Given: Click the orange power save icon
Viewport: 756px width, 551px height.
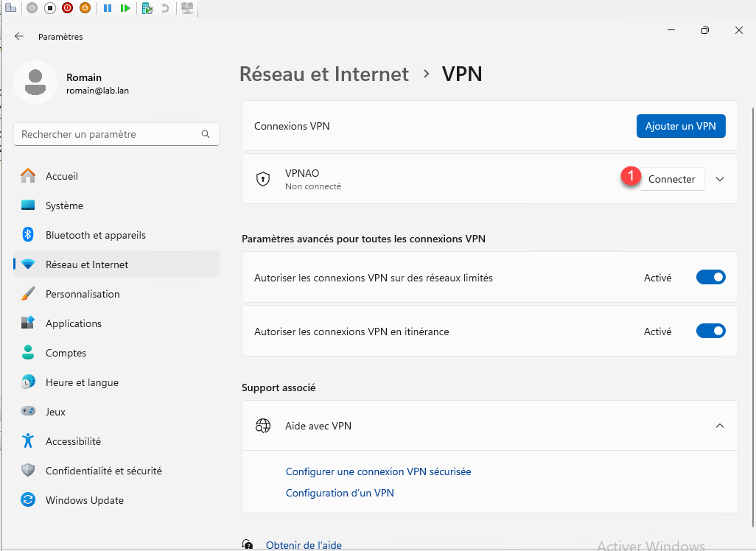Looking at the screenshot, I should coord(85,8).
